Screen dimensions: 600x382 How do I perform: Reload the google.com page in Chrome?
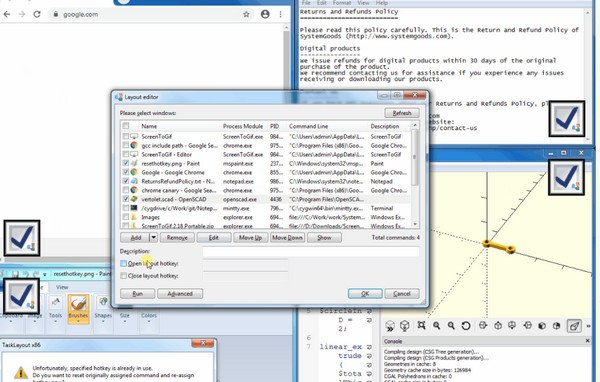pyautogui.click(x=37, y=14)
